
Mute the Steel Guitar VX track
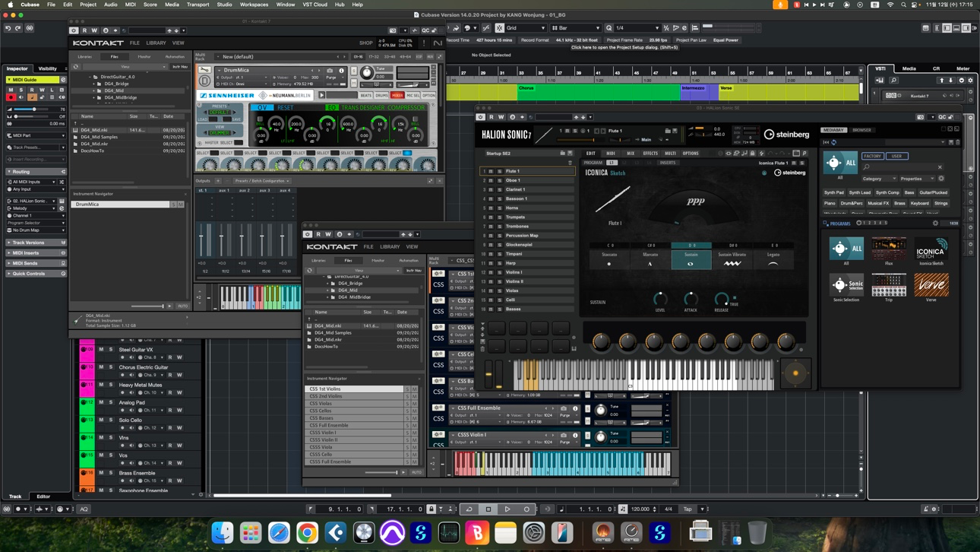pyautogui.click(x=101, y=350)
